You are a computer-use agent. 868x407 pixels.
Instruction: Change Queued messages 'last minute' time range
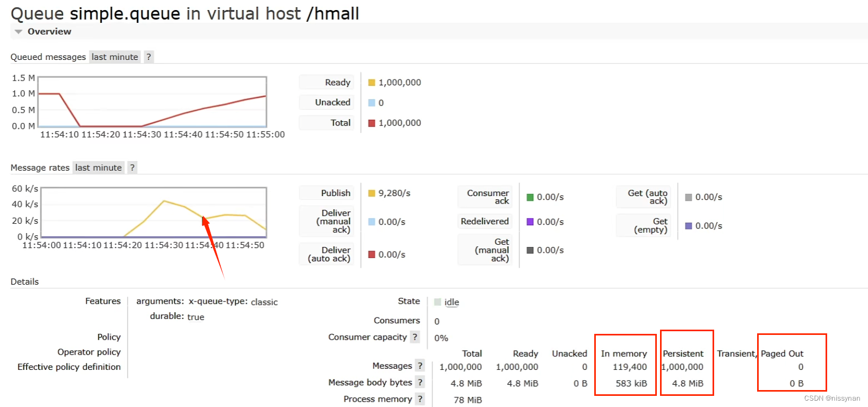pos(115,57)
